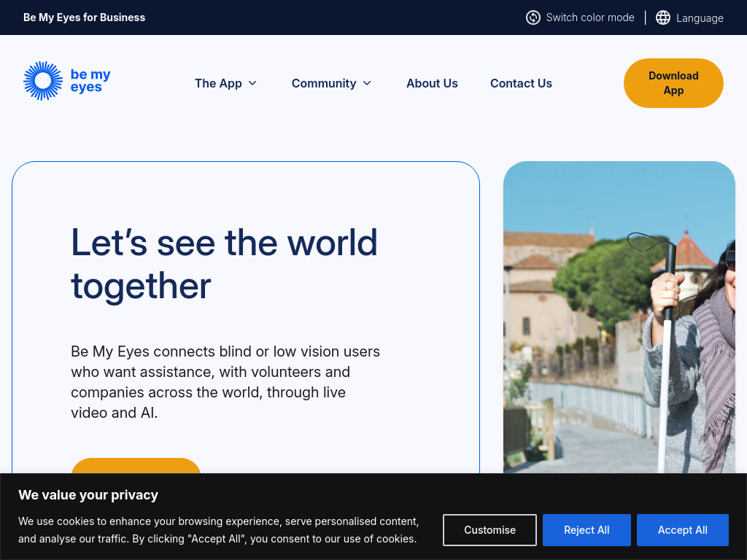Viewport: 747px width, 560px height.
Task: Go to the About Us page
Action: coord(432,83)
